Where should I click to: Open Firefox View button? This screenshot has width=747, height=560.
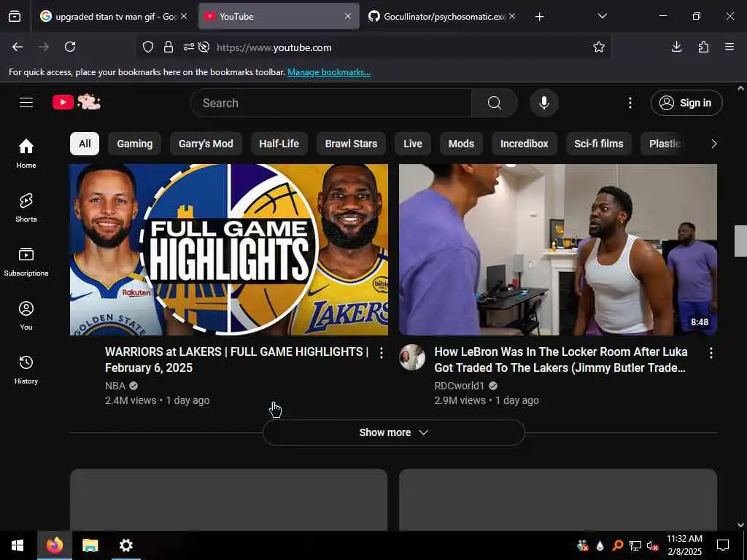[15, 17]
